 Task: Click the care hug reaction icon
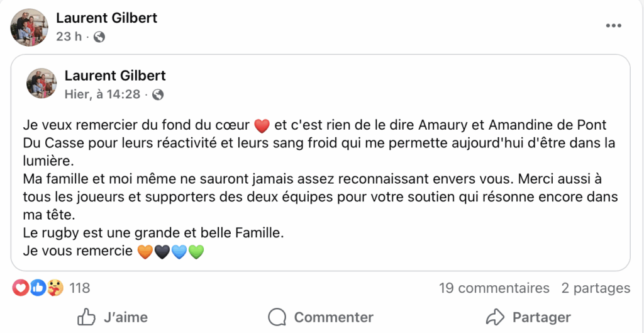point(55,288)
